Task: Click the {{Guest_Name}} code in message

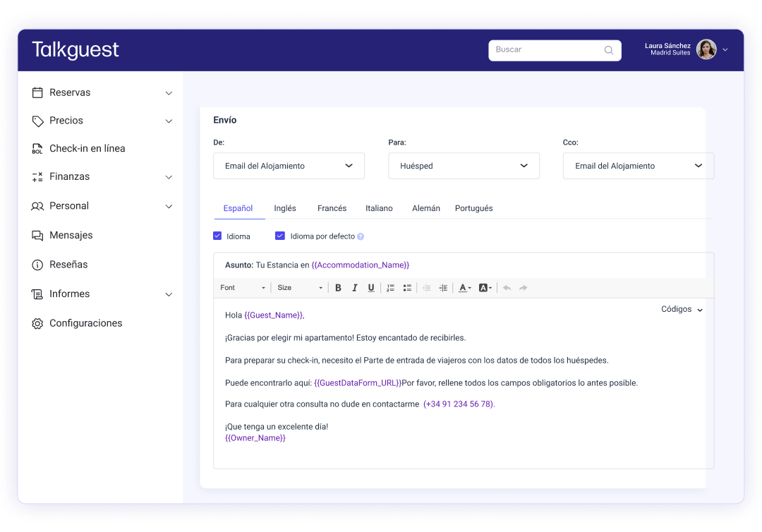Action: (274, 315)
